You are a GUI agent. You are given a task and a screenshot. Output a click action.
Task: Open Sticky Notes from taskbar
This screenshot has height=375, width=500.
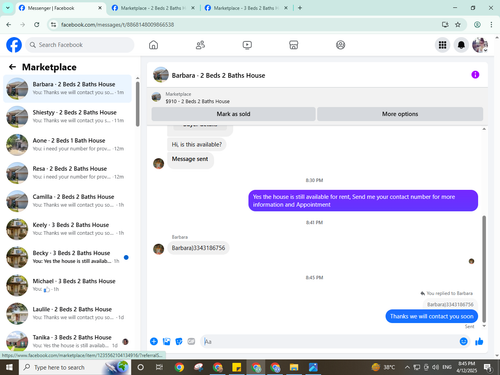point(237,367)
